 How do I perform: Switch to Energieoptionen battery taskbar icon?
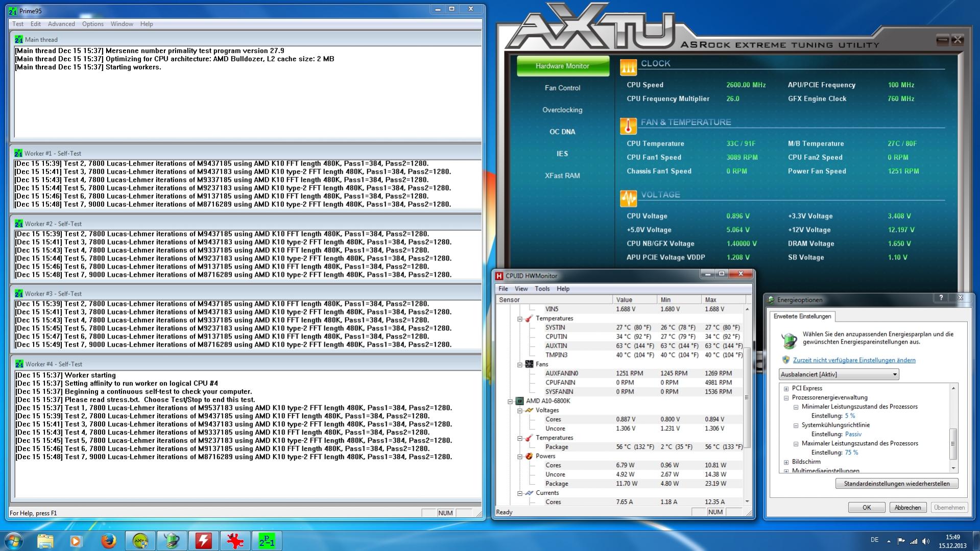pos(172,541)
